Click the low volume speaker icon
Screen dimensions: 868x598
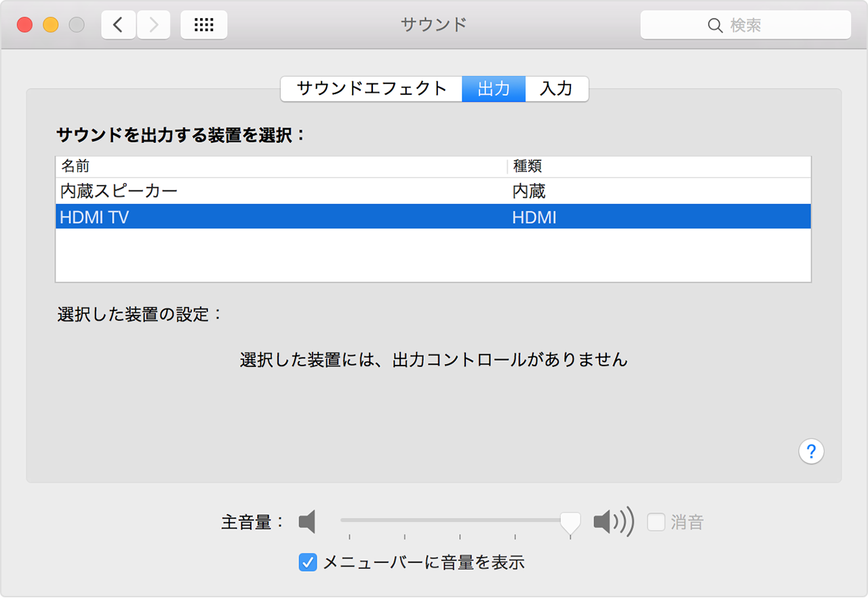click(x=308, y=522)
